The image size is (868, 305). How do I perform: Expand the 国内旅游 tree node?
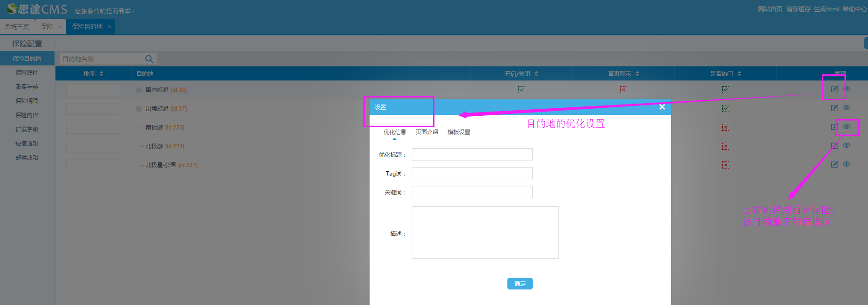pos(139,90)
